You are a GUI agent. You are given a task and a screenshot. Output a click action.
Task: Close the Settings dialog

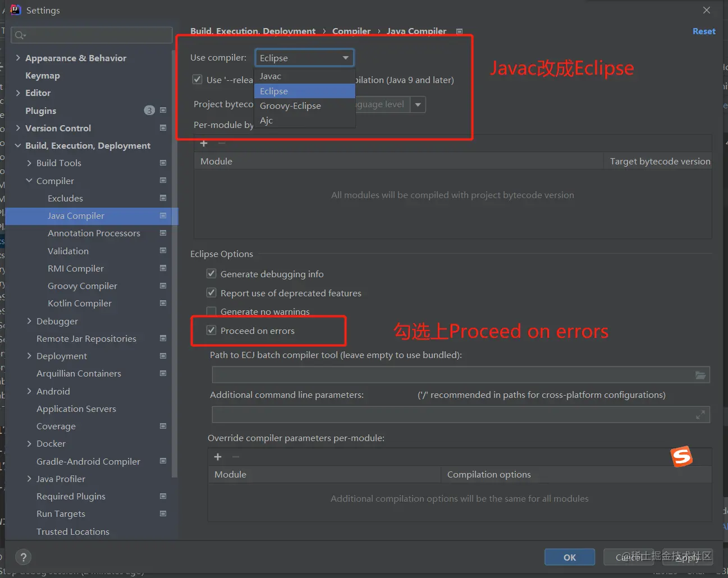click(707, 10)
